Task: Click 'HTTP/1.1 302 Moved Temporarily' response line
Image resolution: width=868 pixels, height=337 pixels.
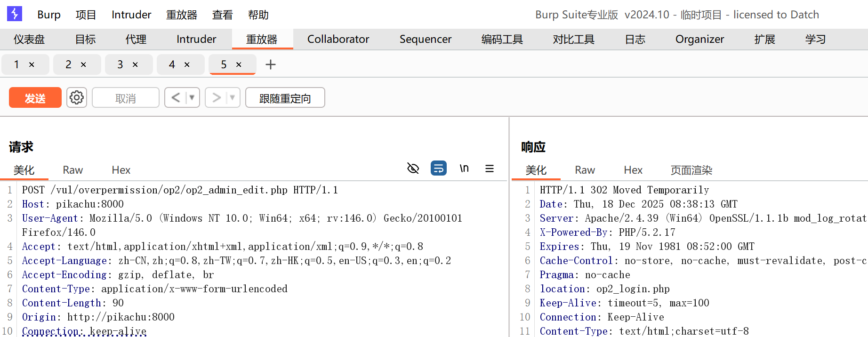Action: pos(625,190)
